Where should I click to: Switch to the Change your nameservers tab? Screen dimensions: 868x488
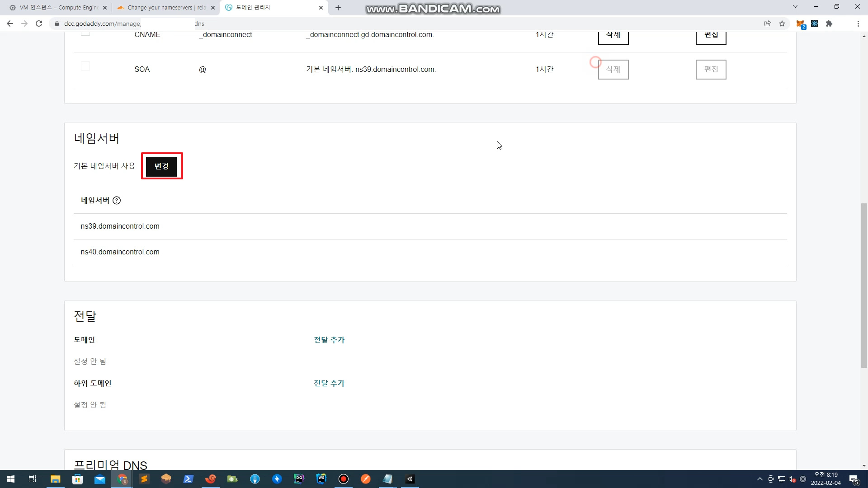(x=165, y=8)
